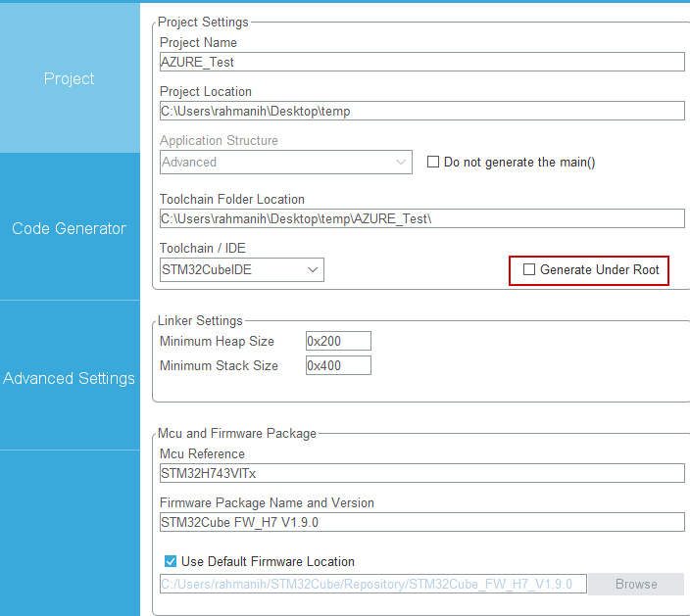Go to the Advanced Settings tab
The width and height of the screenshot is (690, 616).
(x=69, y=378)
